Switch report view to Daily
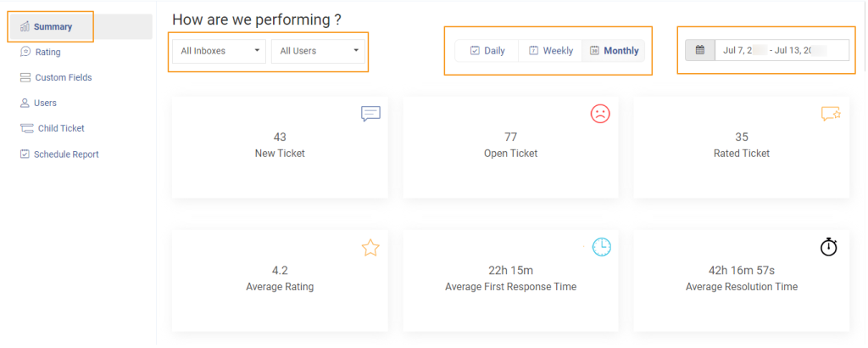Image resolution: width=868 pixels, height=348 pixels. 487,51
